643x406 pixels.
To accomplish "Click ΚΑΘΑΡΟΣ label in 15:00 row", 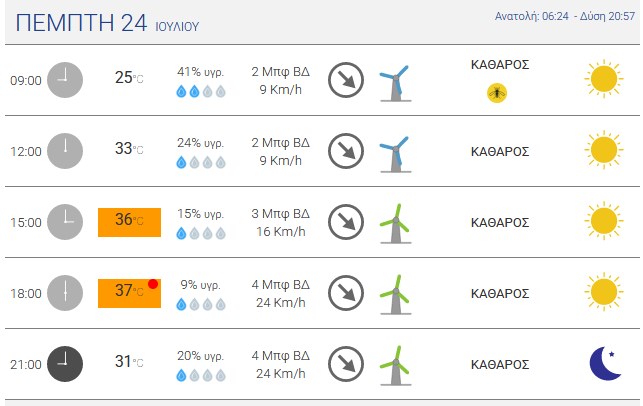I will click(500, 222).
